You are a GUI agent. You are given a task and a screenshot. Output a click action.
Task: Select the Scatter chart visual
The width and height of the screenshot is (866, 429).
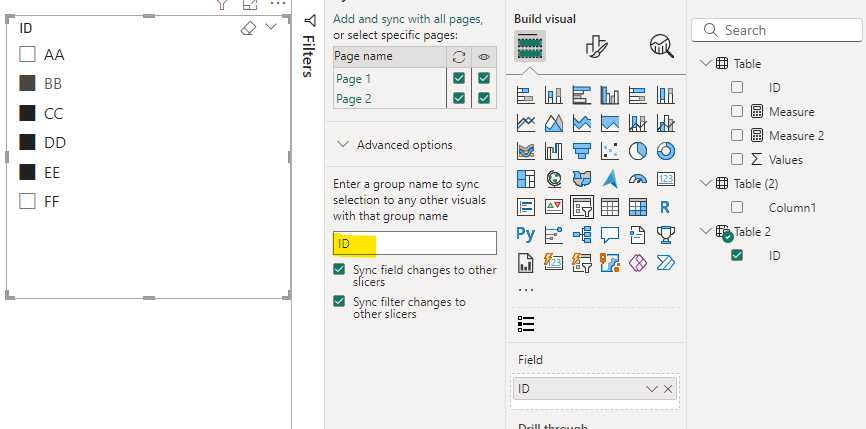(610, 151)
